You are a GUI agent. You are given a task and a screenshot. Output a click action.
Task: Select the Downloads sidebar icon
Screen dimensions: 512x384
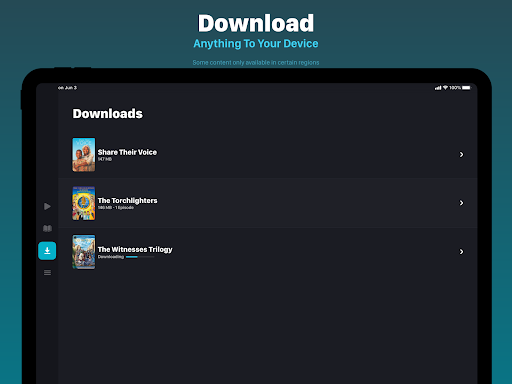point(47,251)
